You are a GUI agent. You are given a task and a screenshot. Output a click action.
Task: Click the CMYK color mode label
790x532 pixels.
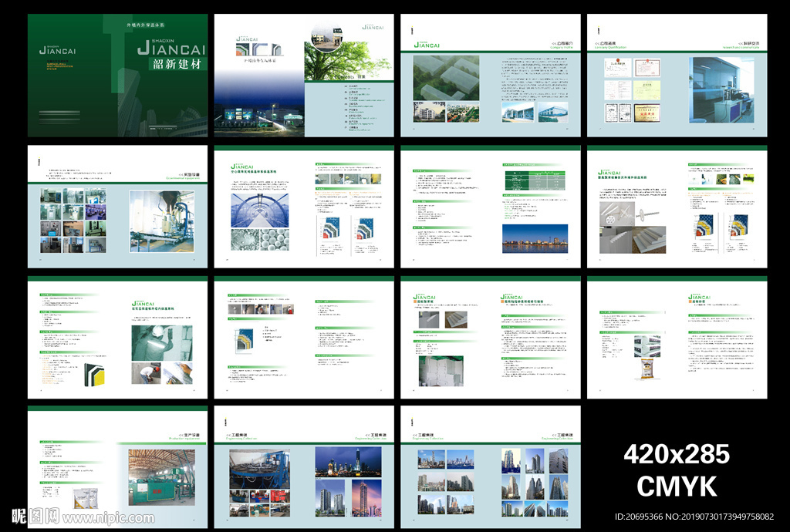676,487
